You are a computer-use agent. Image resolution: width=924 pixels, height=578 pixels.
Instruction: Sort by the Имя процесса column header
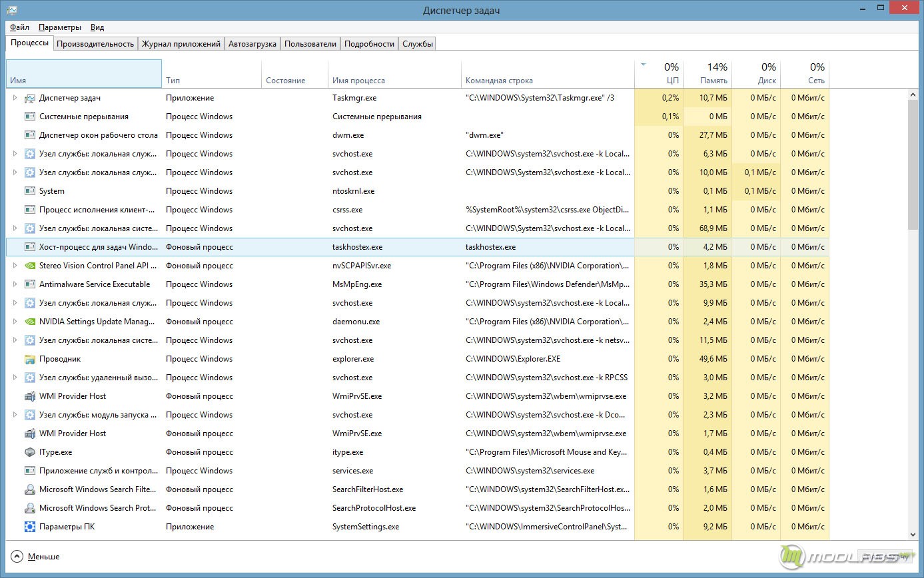[x=395, y=74]
